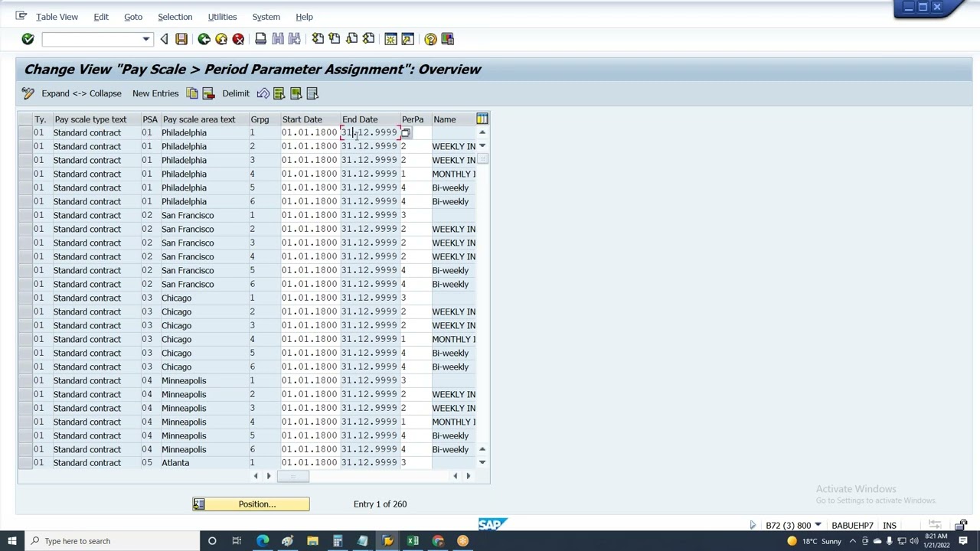Screen dimensions: 980x551
Task: Click the Previous Page icon
Action: 335,39
